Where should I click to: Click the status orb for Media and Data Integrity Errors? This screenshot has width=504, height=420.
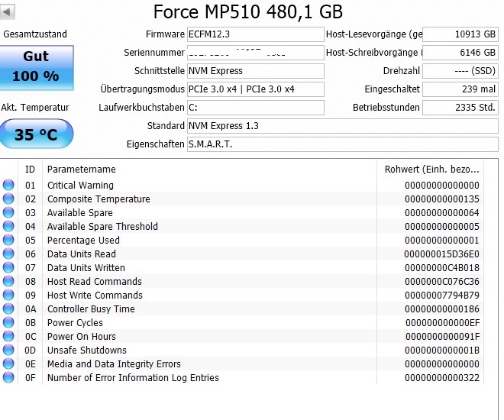[8, 363]
